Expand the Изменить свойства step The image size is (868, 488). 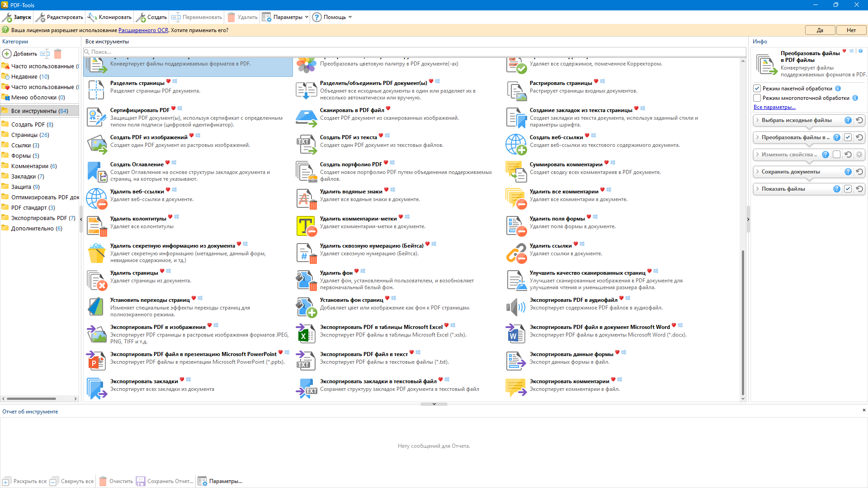click(x=758, y=155)
